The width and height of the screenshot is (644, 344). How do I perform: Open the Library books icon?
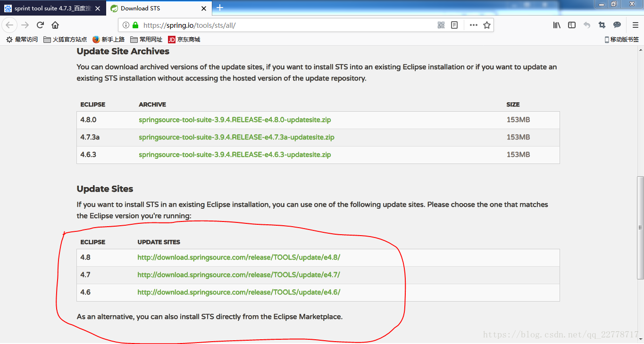pyautogui.click(x=557, y=25)
